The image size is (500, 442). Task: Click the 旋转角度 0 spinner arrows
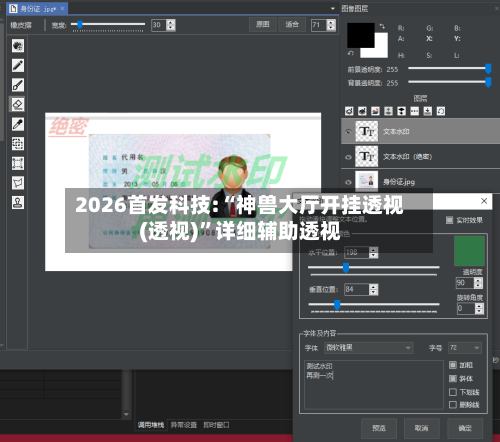[479, 309]
